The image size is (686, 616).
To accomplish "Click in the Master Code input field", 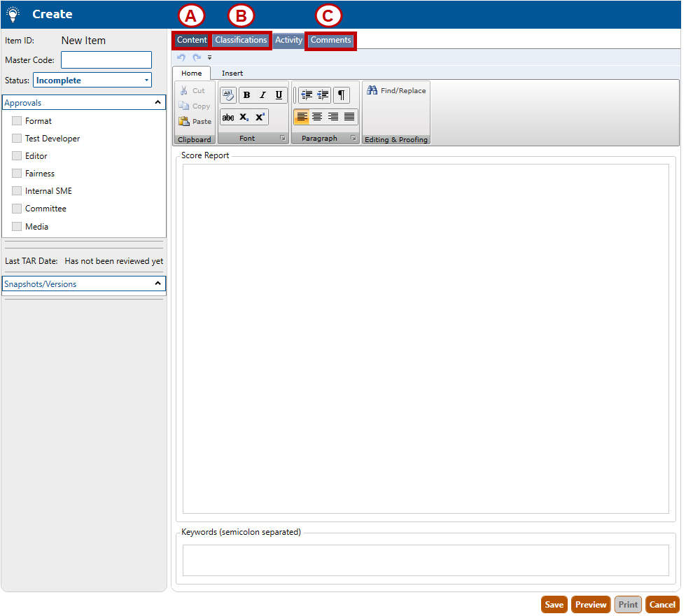I will [106, 60].
